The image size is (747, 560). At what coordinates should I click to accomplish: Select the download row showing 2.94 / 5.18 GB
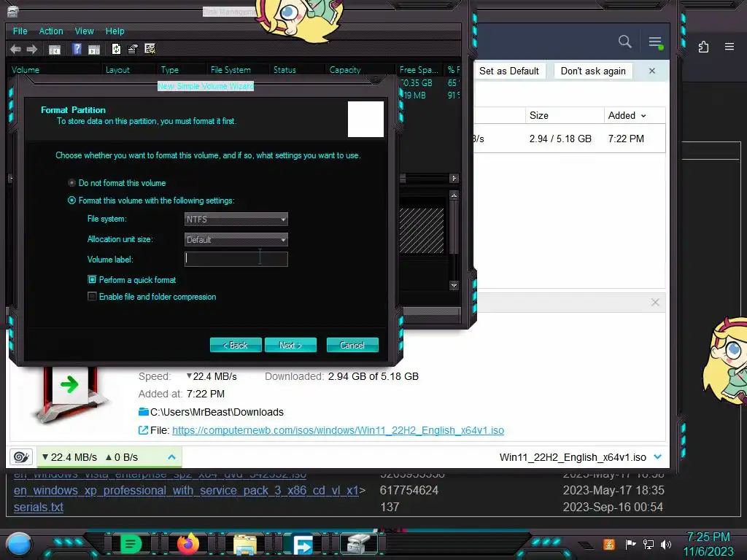point(570,139)
